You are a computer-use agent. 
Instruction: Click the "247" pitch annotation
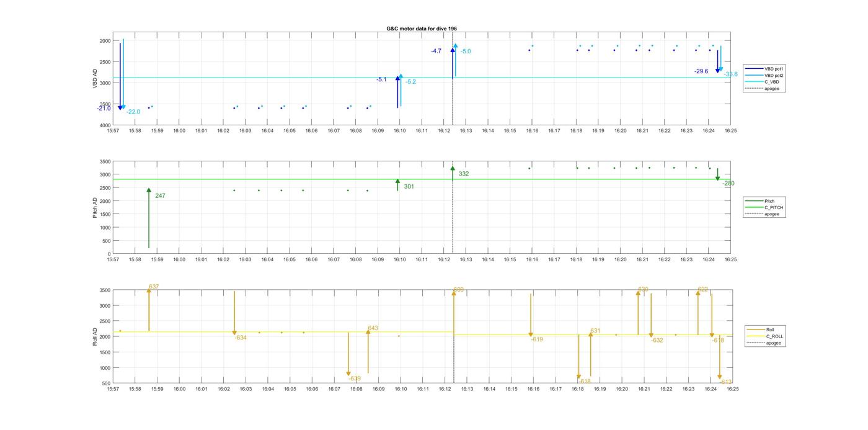click(x=160, y=196)
